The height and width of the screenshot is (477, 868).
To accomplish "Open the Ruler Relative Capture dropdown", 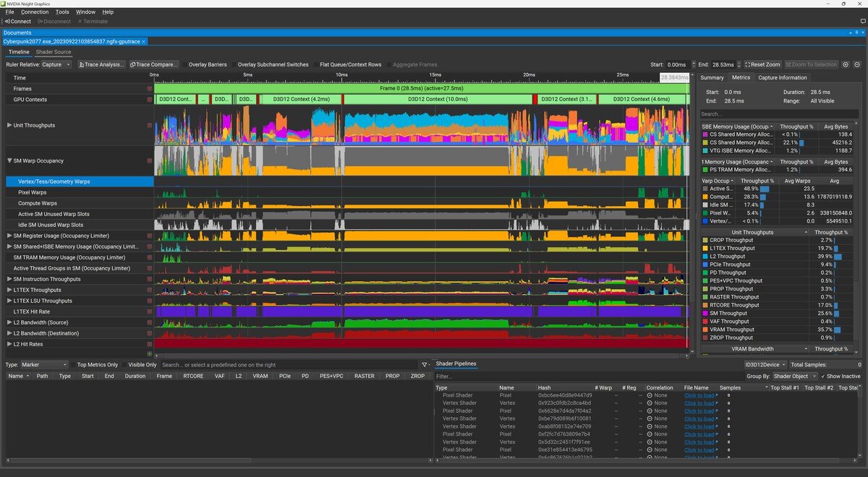I will pyautogui.click(x=56, y=64).
